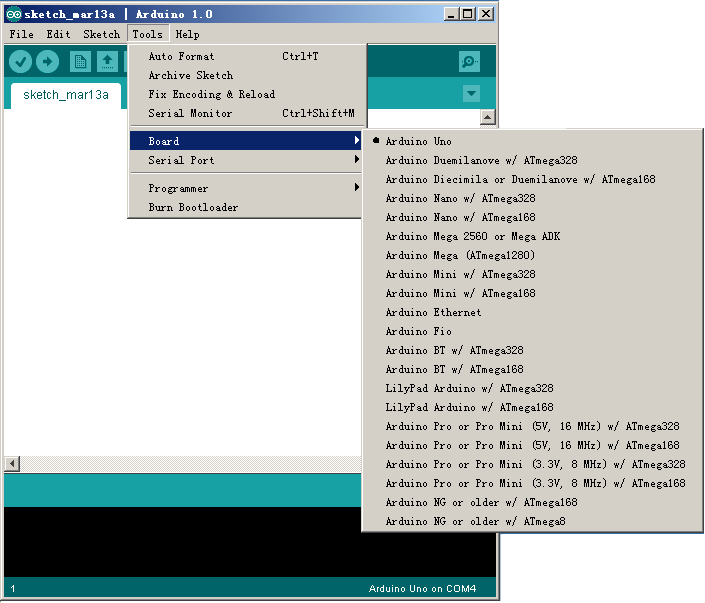Select Arduino Diecimila or Duemilanove w/ ATmega168
The image size is (705, 603).
pos(532,179)
